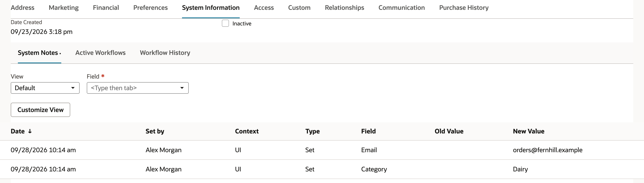644x183 pixels.
Task: Switch to the Custom tab
Action: [299, 8]
